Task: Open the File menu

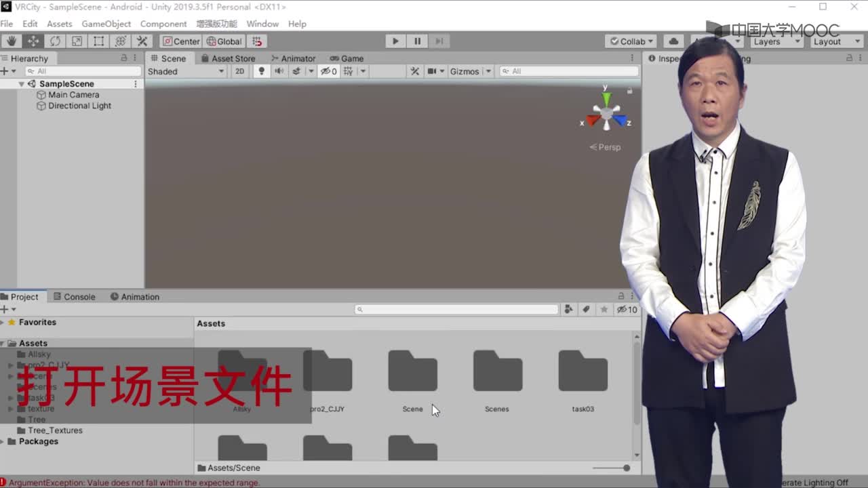Action: click(7, 24)
